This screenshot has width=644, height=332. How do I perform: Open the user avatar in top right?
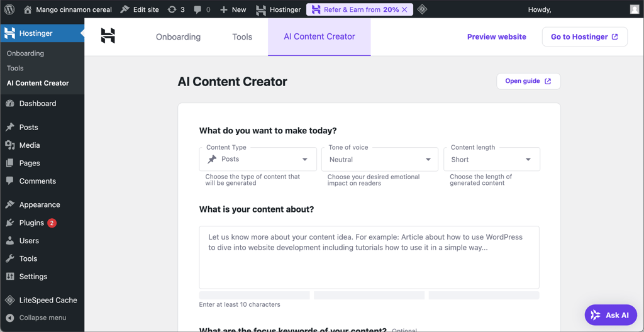point(635,9)
